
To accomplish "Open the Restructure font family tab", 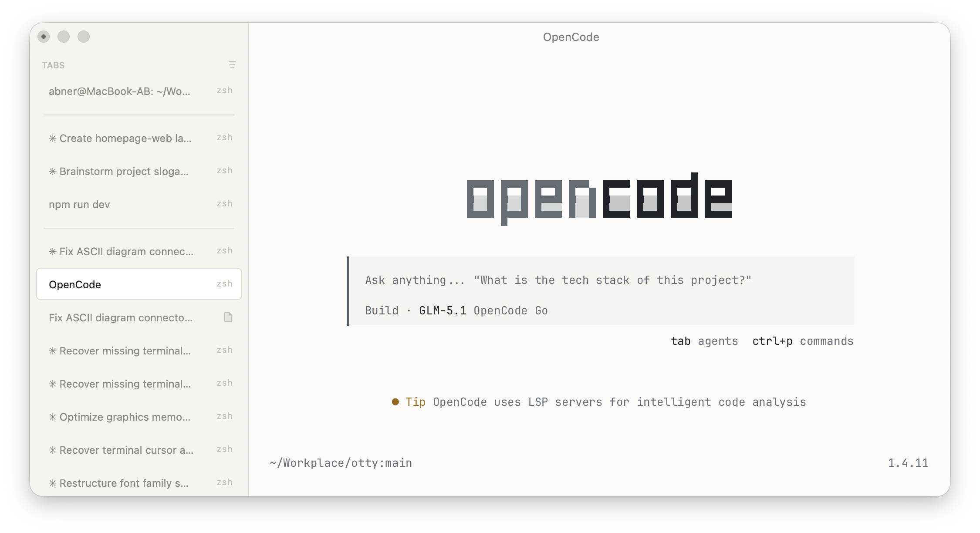I will click(x=139, y=483).
